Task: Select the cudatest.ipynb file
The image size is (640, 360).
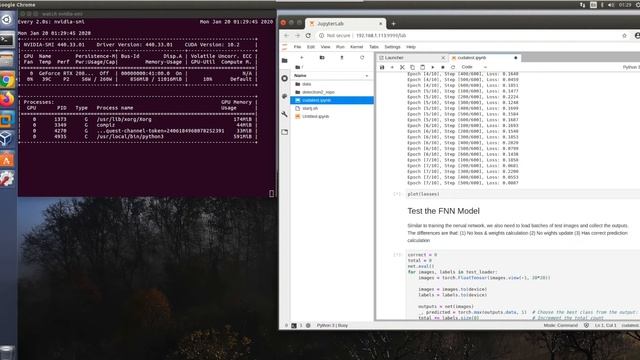Action: pyautogui.click(x=332, y=100)
